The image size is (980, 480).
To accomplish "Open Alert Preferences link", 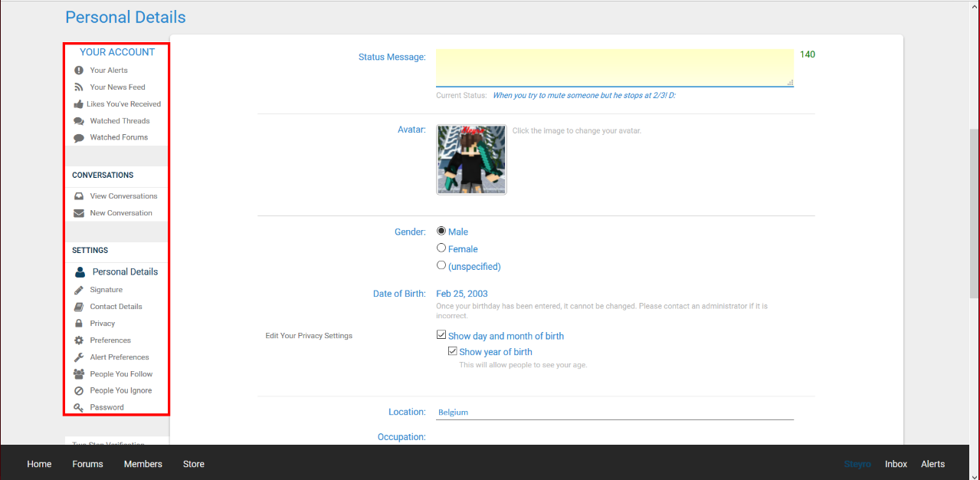I will 120,357.
